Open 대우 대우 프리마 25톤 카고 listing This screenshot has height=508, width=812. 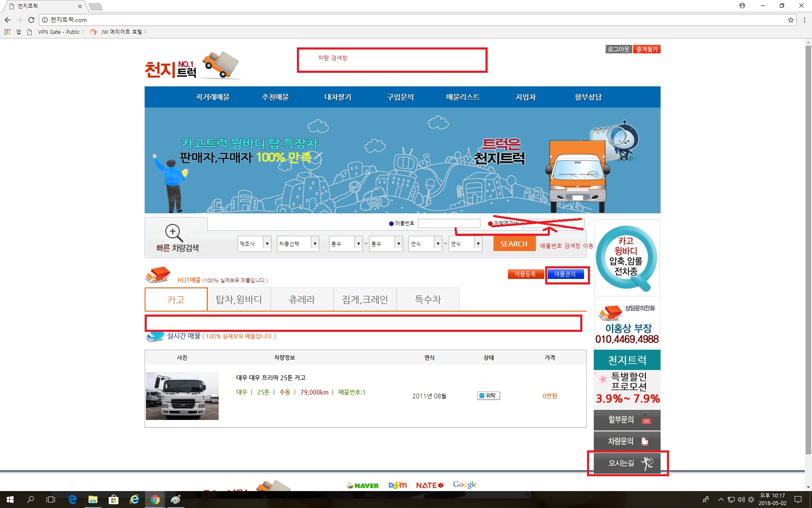271,378
